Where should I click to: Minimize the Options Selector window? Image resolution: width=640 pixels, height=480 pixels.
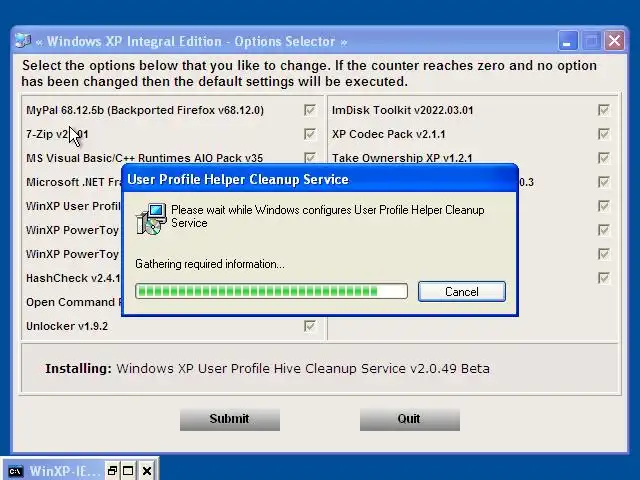[x=567, y=41]
